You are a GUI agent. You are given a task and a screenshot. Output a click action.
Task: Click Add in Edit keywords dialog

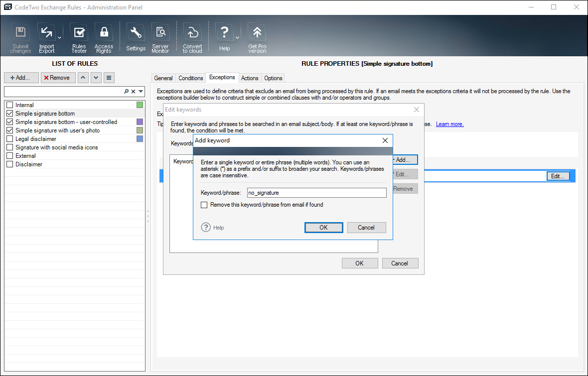[x=405, y=160]
